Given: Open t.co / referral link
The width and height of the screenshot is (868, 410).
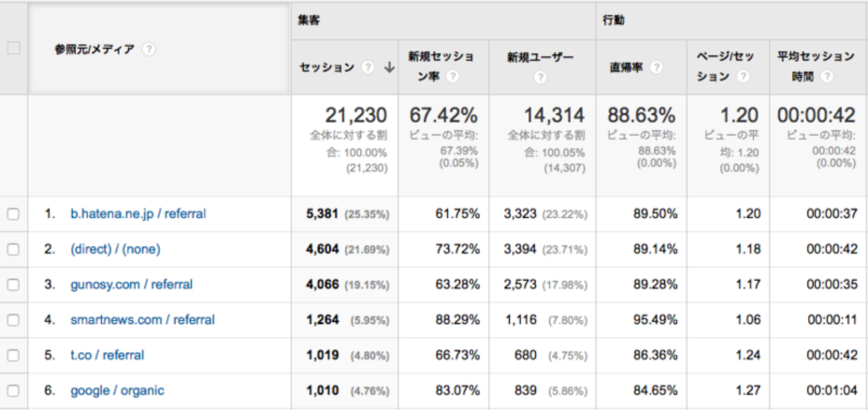Looking at the screenshot, I should [107, 355].
